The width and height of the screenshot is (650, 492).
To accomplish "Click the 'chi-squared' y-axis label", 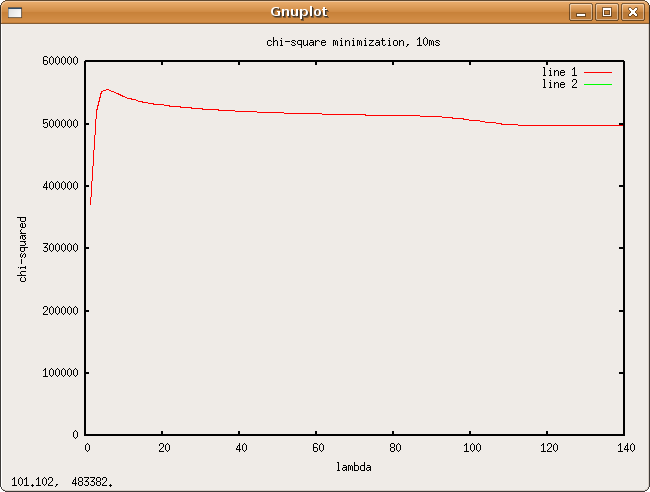I will [23, 248].
